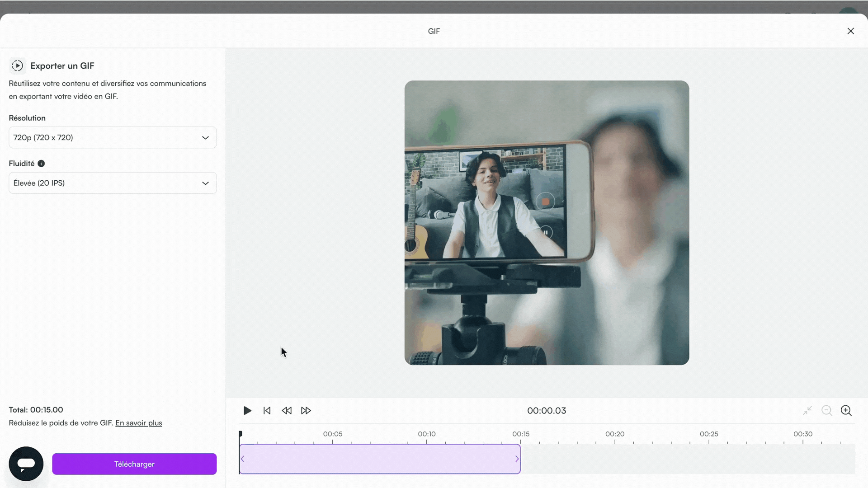Screen dimensions: 868x488
Task: Open the En savoir plus link
Action: coord(138,423)
